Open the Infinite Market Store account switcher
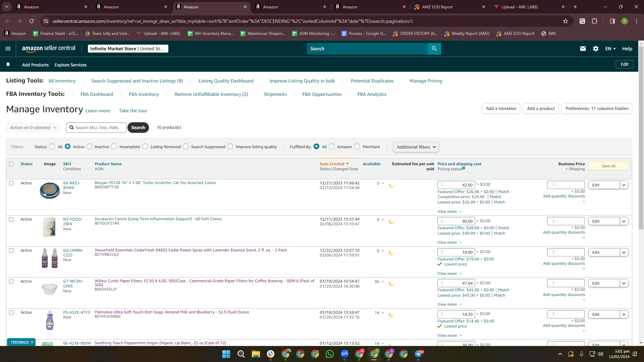644x362 pixels. click(128, 49)
